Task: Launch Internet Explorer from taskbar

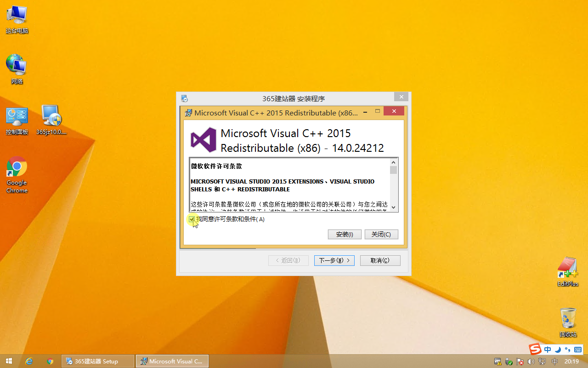Action: tap(29, 361)
